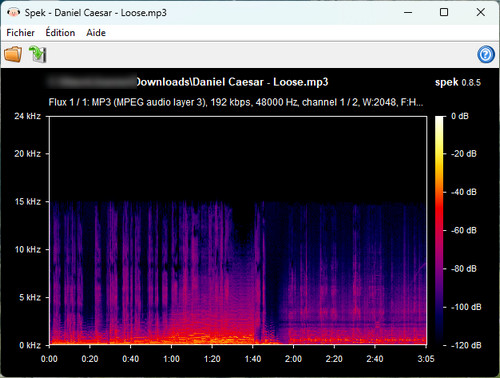The width and height of the screenshot is (500, 378).
Task: Click the -80 dB scale label
Action: click(x=464, y=269)
